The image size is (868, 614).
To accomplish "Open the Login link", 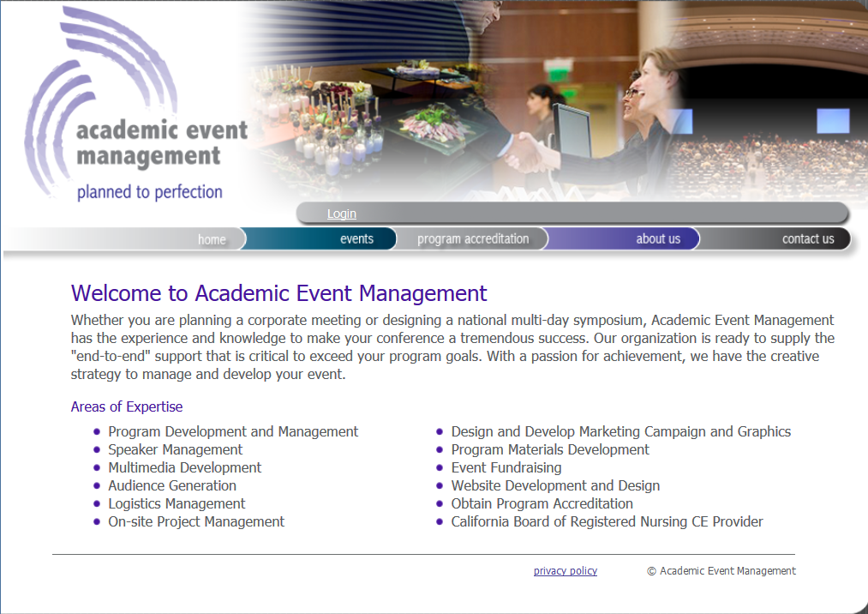I will click(341, 214).
